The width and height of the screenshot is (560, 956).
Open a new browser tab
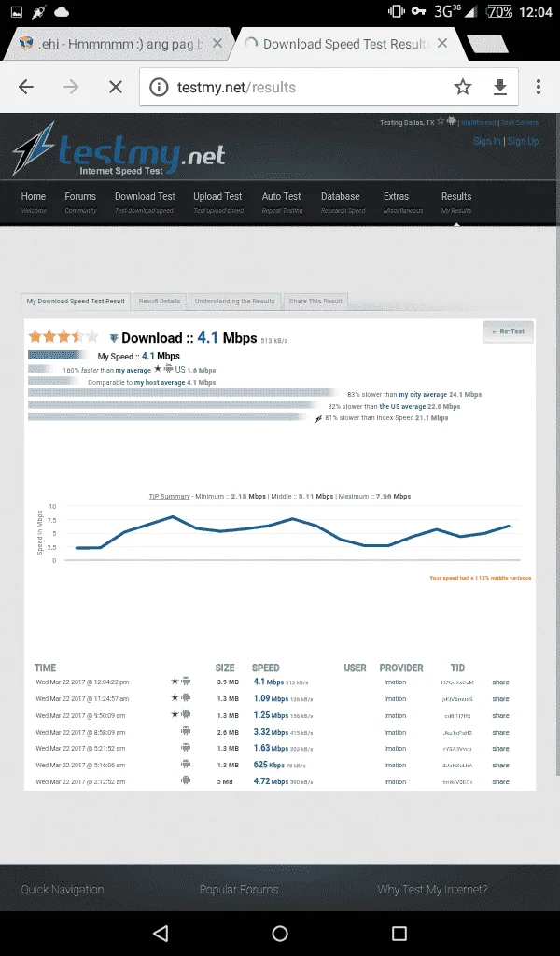coord(487,44)
